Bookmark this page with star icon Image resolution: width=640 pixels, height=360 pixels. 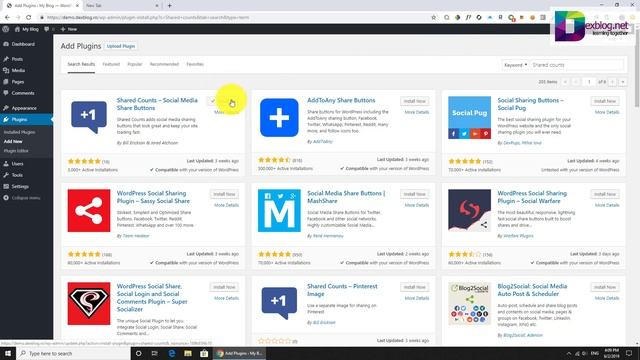click(433, 18)
